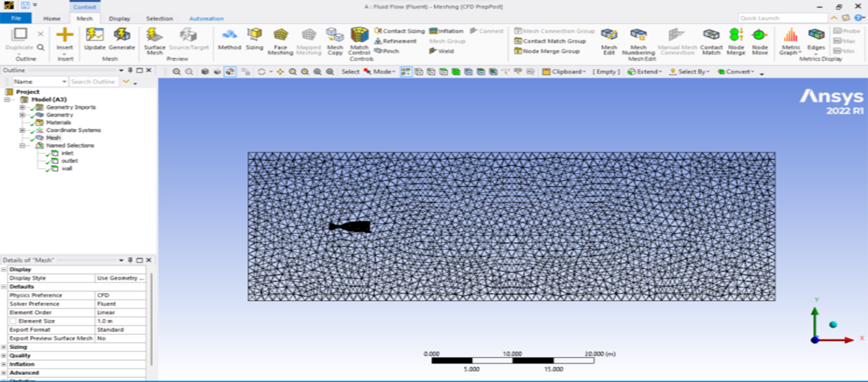This screenshot has width=868, height=382.
Task: Click the Quick Launch search field
Action: 783,18
